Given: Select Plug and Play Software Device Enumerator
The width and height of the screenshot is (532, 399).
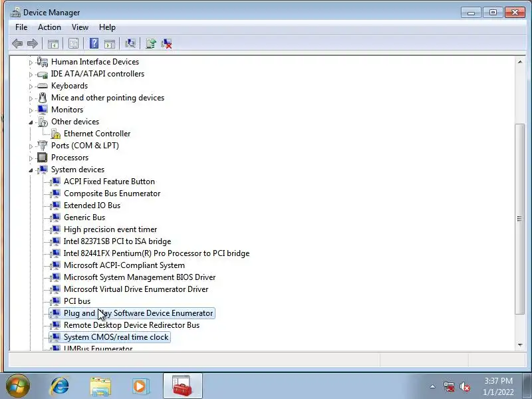Looking at the screenshot, I should click(138, 313).
